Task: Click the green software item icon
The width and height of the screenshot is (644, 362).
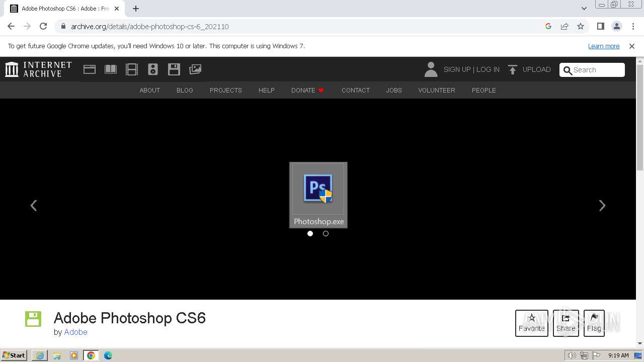Action: click(x=33, y=319)
